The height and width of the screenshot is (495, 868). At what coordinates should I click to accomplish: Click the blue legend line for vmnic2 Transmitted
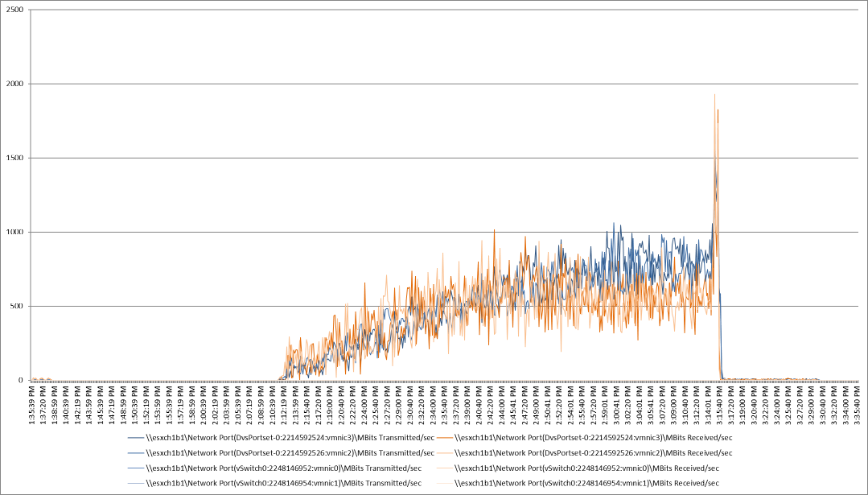pyautogui.click(x=136, y=453)
